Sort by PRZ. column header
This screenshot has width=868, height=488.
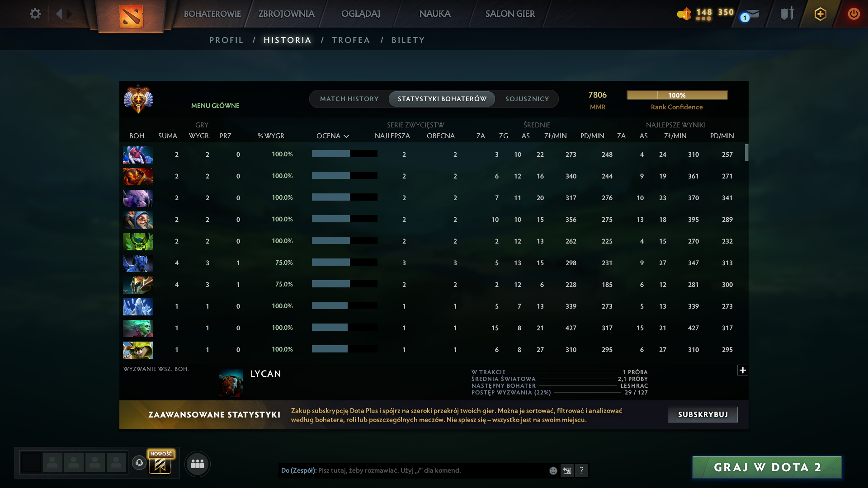[x=226, y=136]
